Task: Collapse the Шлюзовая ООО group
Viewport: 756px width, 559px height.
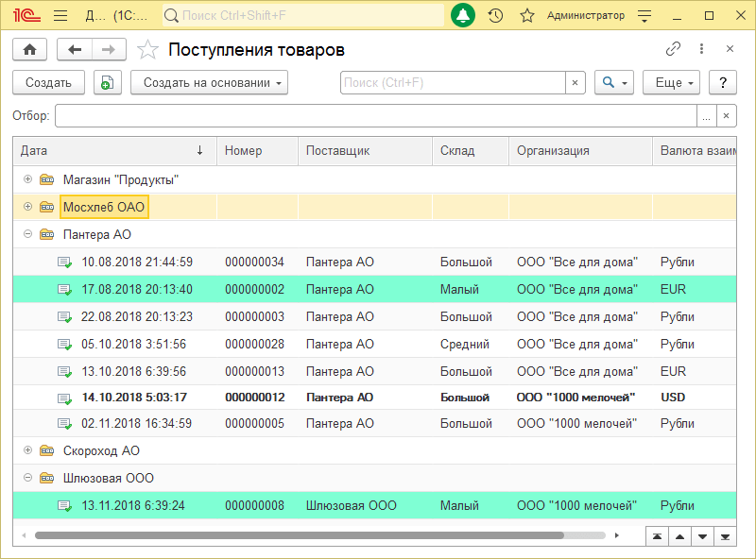Action: 28,478
